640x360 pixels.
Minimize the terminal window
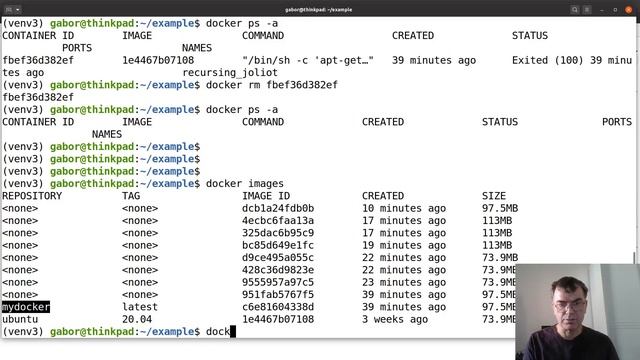(x=602, y=9)
